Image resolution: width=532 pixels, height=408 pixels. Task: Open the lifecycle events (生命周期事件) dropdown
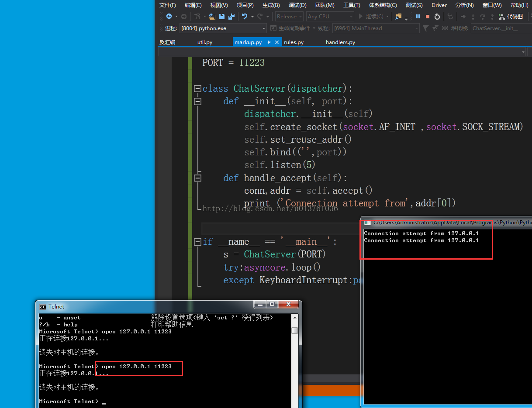pos(294,28)
